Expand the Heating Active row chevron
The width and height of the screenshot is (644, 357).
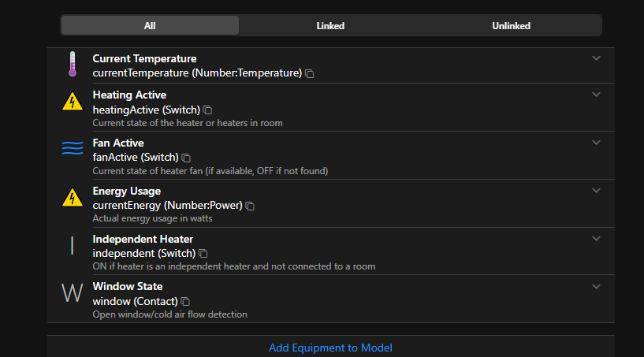(x=597, y=95)
